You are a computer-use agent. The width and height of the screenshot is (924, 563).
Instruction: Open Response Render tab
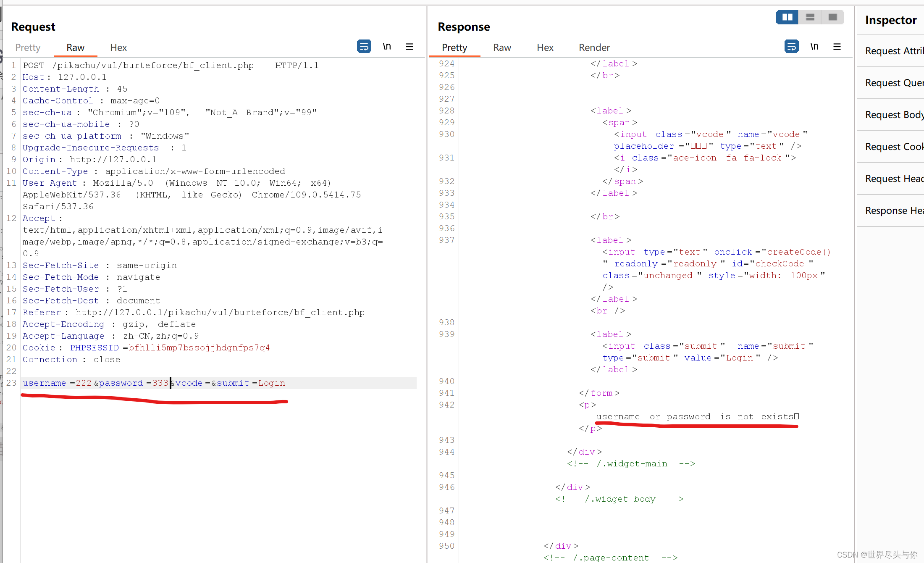(x=594, y=47)
